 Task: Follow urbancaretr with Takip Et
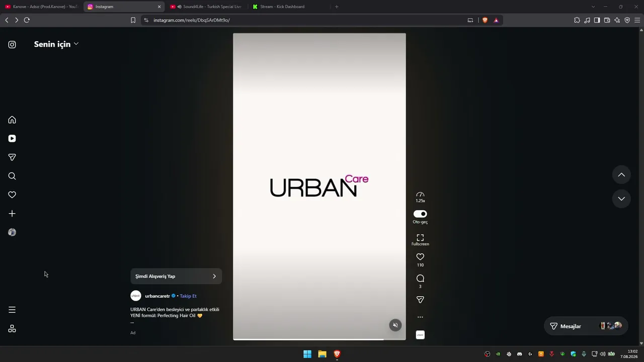tap(188, 296)
